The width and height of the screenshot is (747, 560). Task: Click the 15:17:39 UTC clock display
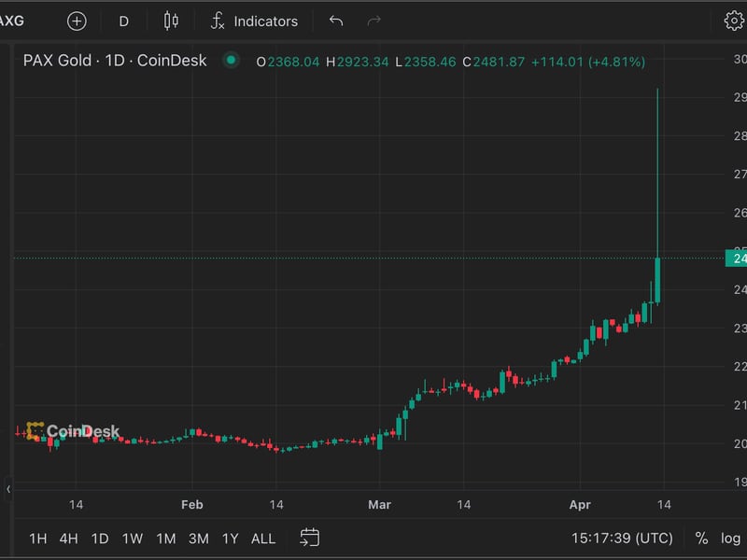(621, 539)
